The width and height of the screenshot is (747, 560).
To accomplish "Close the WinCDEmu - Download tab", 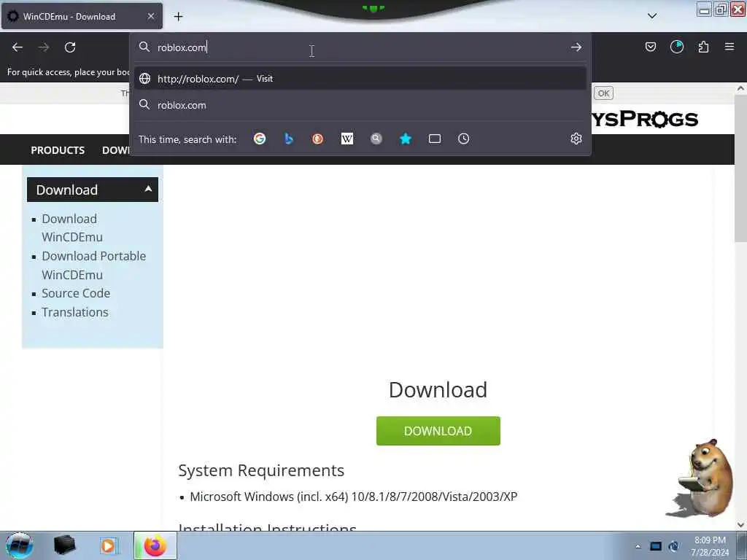I will pos(150,16).
